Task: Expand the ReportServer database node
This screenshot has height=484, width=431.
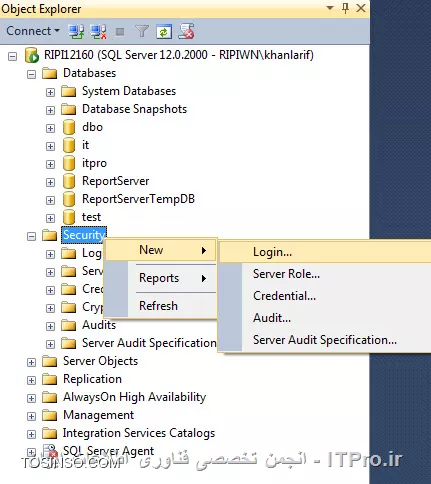Action: [50, 182]
